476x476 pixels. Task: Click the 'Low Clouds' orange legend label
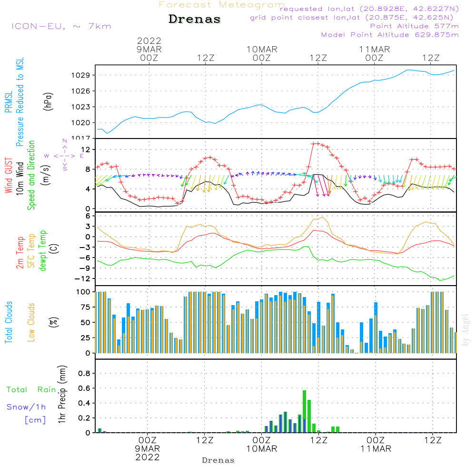tap(31, 322)
